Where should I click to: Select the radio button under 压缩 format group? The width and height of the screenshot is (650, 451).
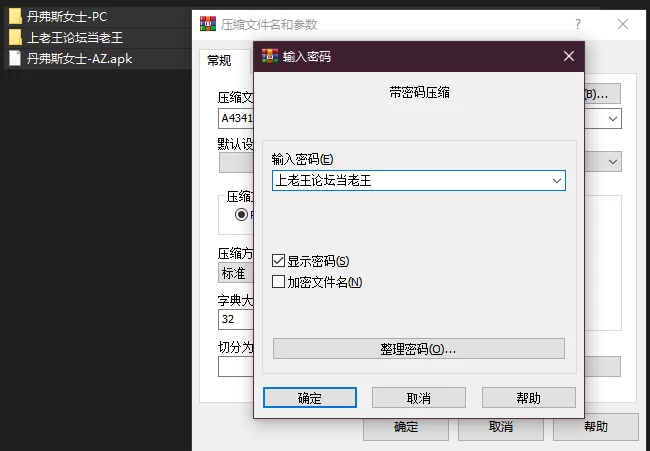(241, 215)
